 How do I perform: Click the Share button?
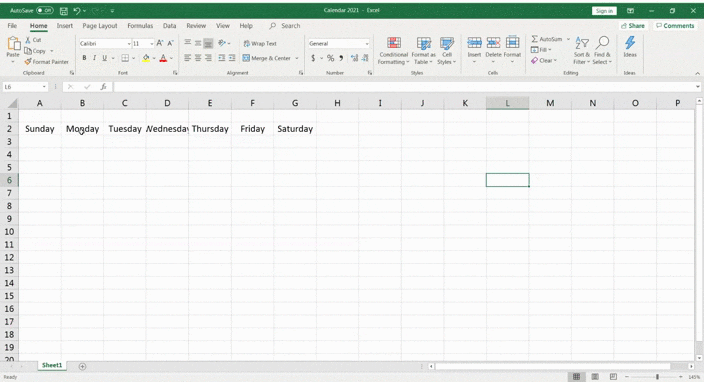coord(633,26)
